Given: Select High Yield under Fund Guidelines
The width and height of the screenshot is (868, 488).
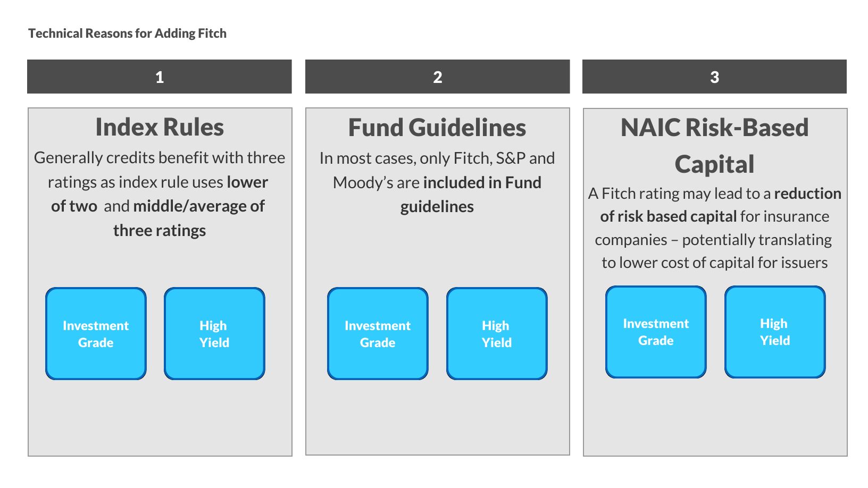Looking at the screenshot, I should [497, 334].
